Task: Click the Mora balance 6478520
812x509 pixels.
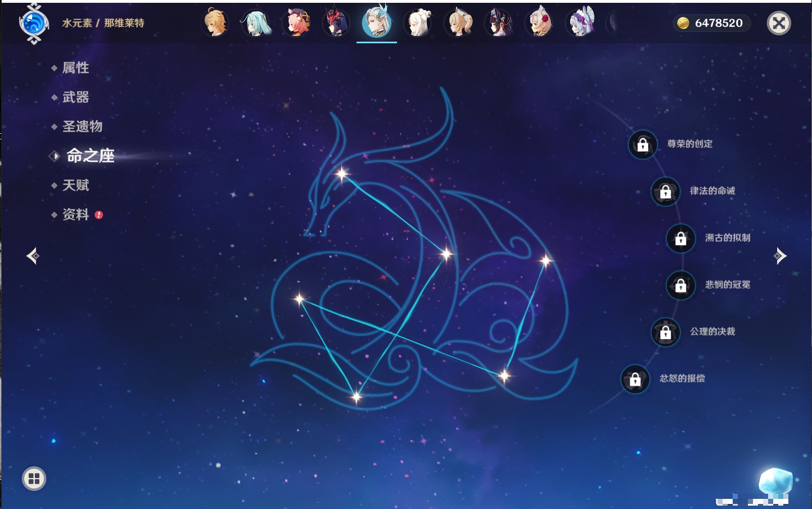Action: point(712,23)
